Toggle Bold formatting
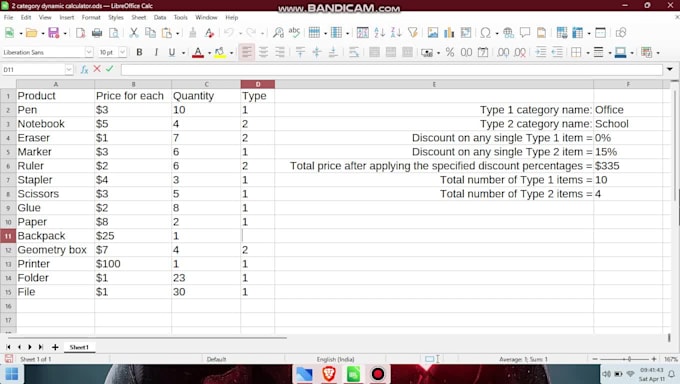The width and height of the screenshot is (680, 384). point(139,53)
